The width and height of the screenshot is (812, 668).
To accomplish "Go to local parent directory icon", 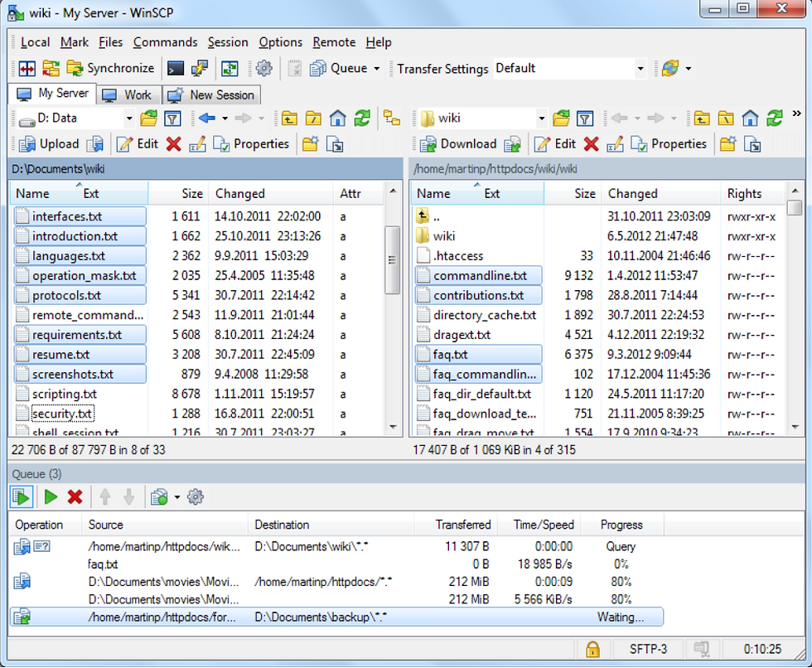I will click(289, 119).
